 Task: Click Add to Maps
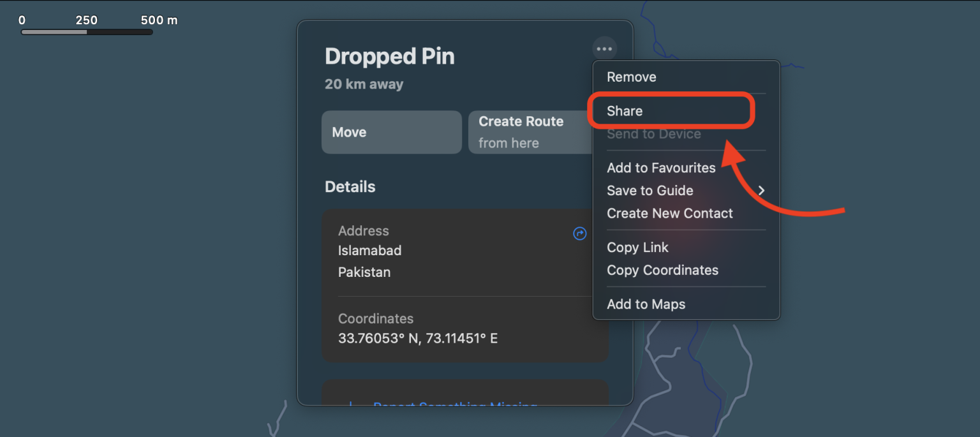coord(646,304)
